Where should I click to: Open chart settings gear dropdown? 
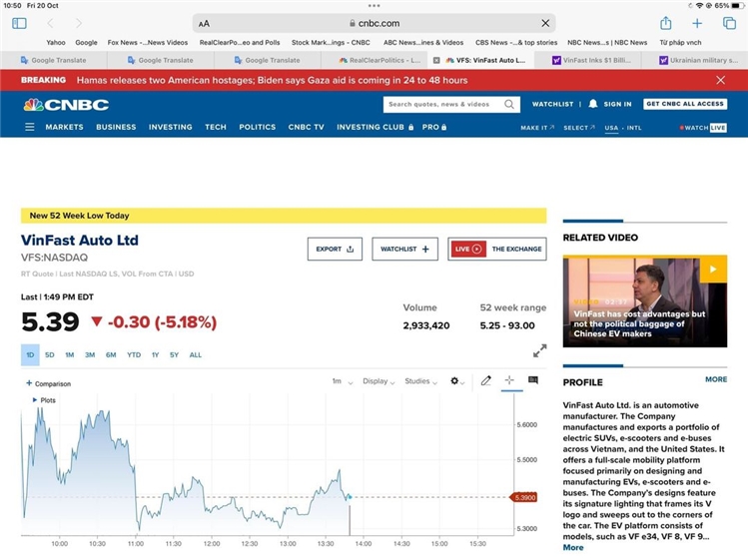point(457,381)
